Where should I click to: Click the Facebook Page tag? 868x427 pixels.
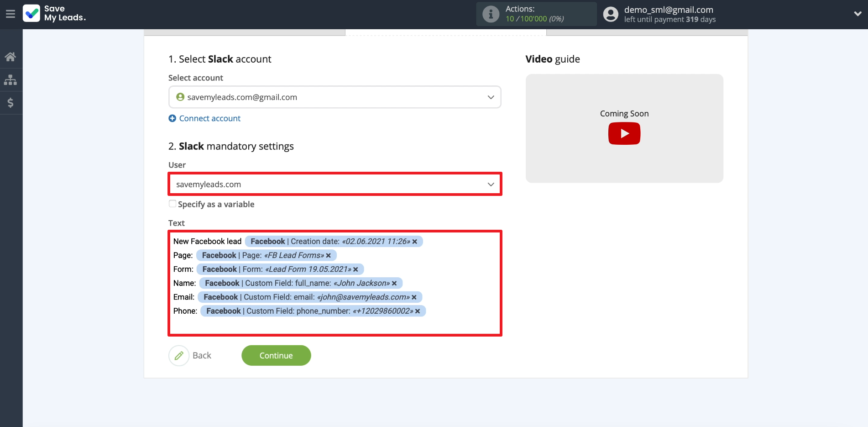click(x=266, y=255)
